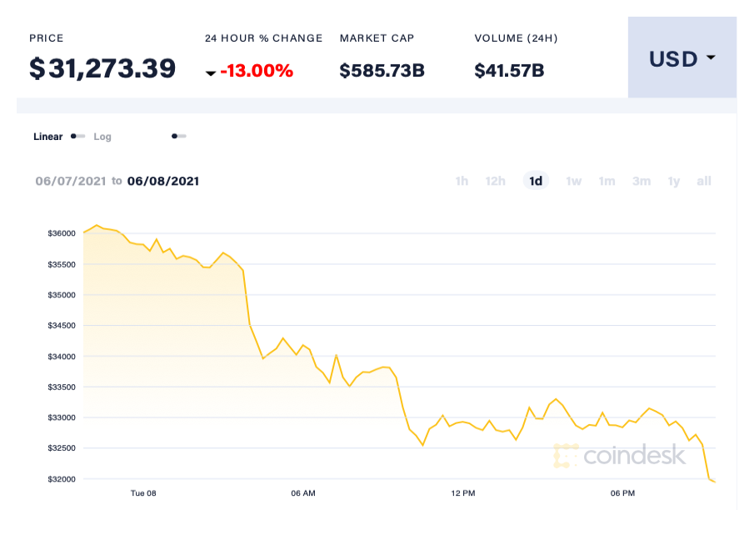Click the end date 06/08/2021
This screenshot has width=754, height=560.
point(162,181)
